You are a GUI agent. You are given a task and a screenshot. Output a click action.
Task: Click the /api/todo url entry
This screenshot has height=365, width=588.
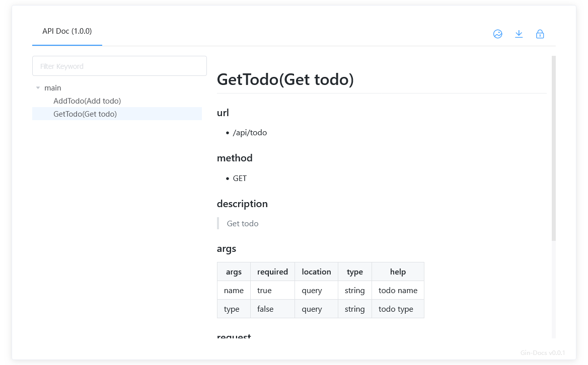click(250, 133)
